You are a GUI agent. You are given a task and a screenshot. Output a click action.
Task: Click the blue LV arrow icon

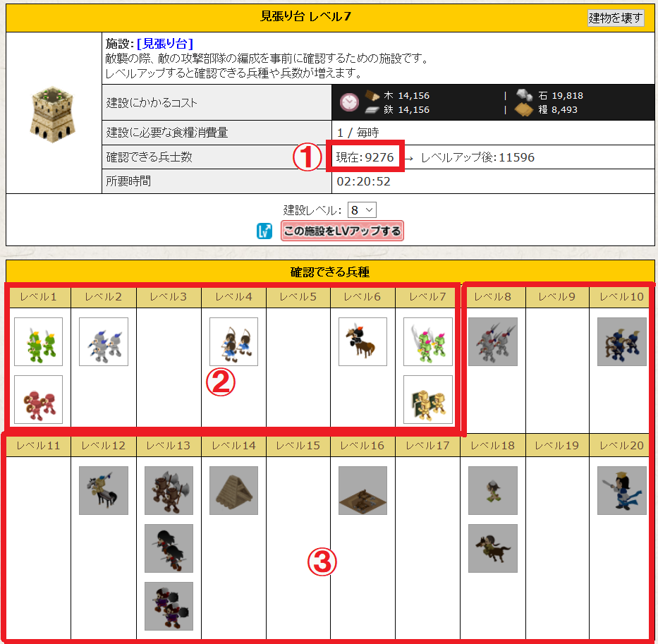point(264,231)
